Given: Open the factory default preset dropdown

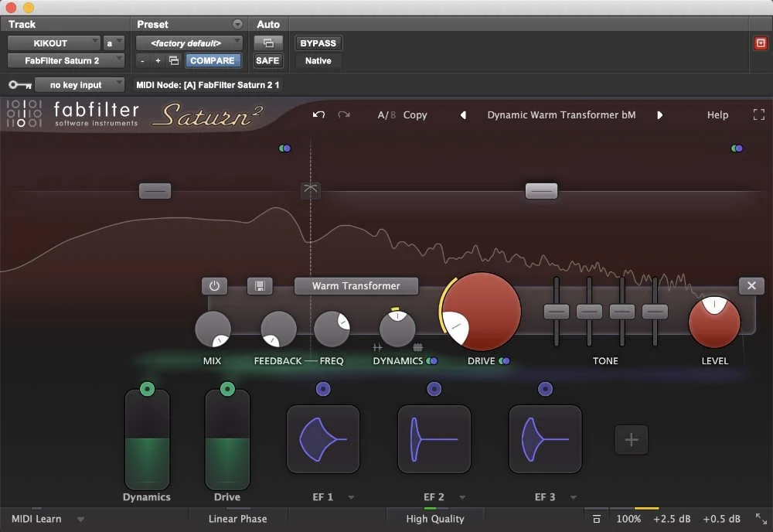Looking at the screenshot, I should 189,43.
